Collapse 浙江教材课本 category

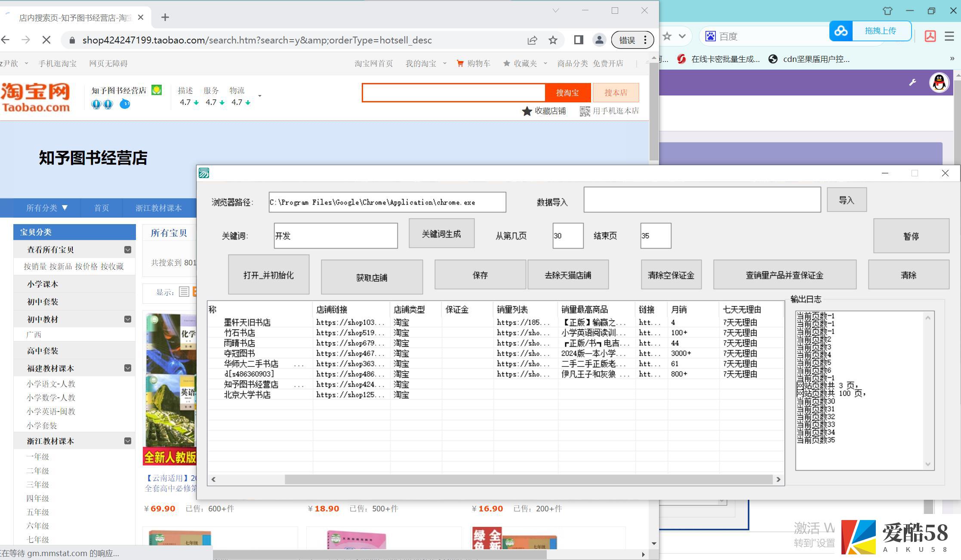point(128,441)
